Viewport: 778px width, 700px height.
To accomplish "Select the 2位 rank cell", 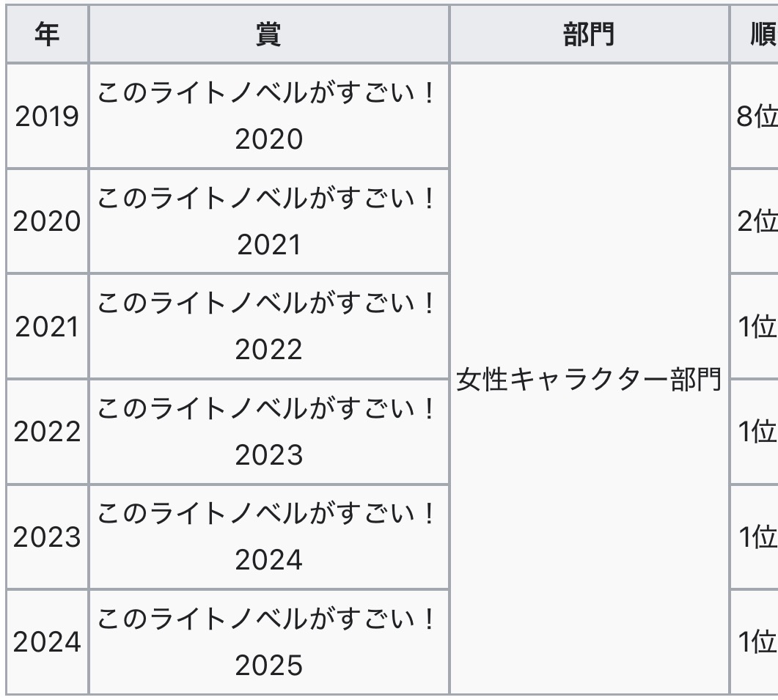I will (x=756, y=221).
